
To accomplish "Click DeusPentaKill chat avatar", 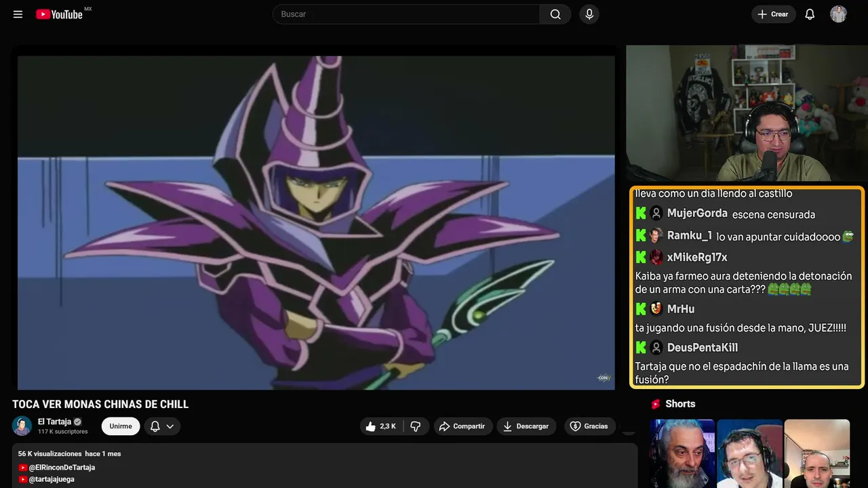I will [x=656, y=348].
